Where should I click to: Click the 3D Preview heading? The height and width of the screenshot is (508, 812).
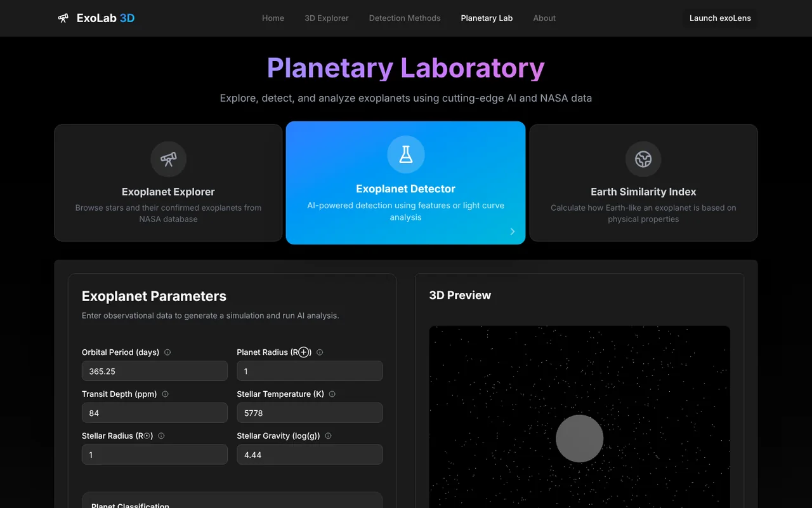[x=460, y=295]
